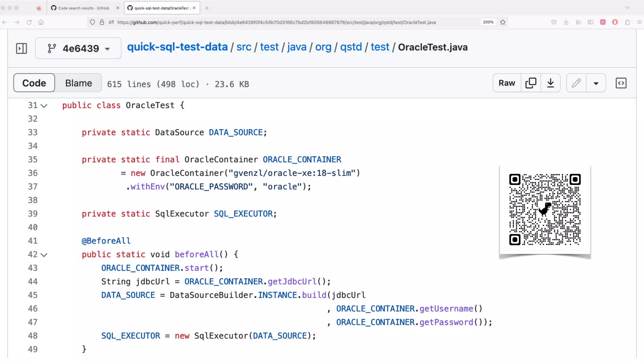Edit file using pencil icon
This screenshot has width=644, height=362.
[x=576, y=83]
